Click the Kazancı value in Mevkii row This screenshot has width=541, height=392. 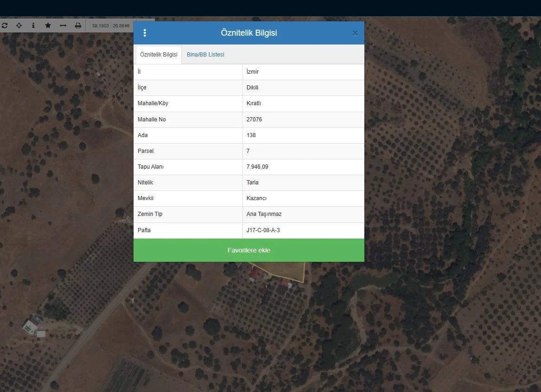pyautogui.click(x=256, y=198)
